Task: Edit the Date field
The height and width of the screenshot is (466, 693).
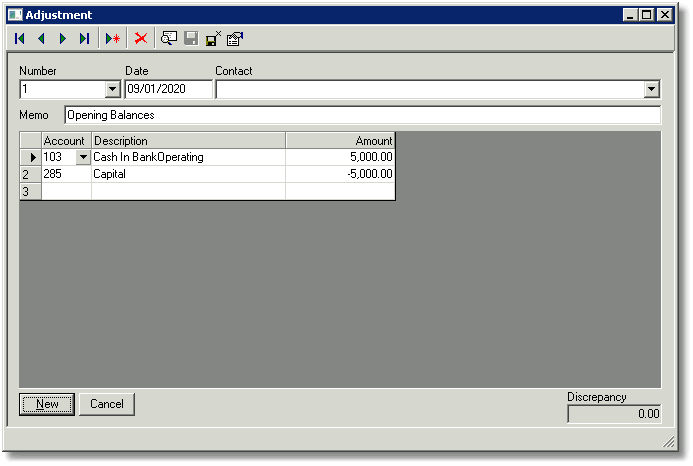Action: [168, 89]
